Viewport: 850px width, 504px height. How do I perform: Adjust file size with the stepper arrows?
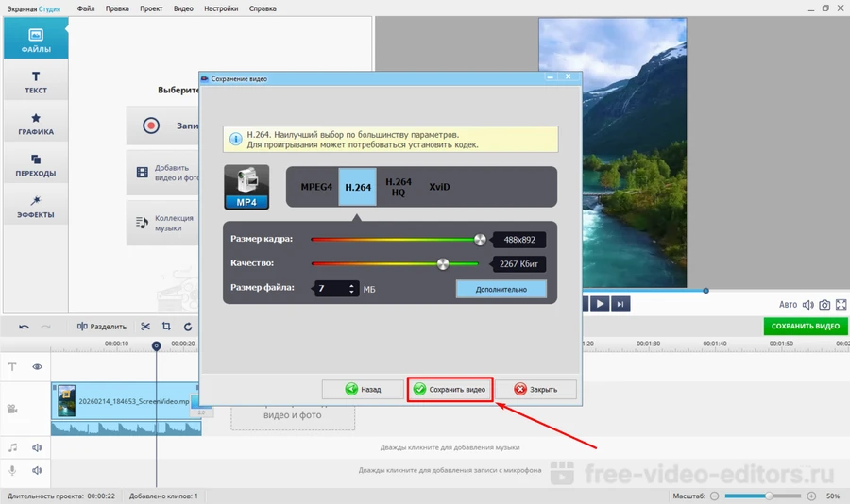tap(352, 289)
